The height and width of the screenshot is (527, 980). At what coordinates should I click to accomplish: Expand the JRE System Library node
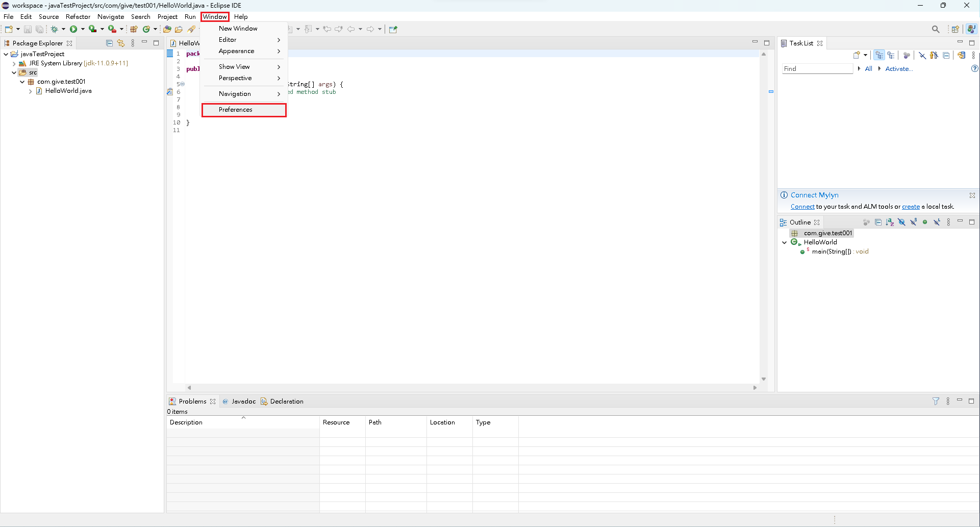14,64
